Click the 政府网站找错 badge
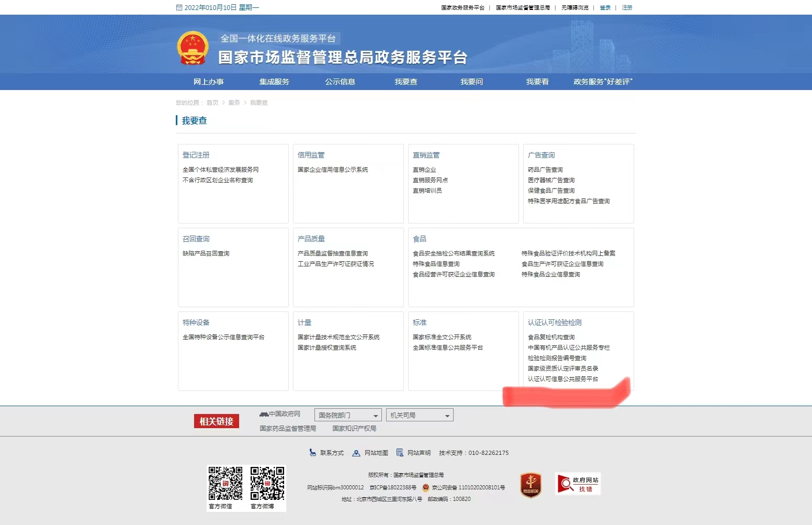Screen dimensions: 812x525 click(x=578, y=484)
